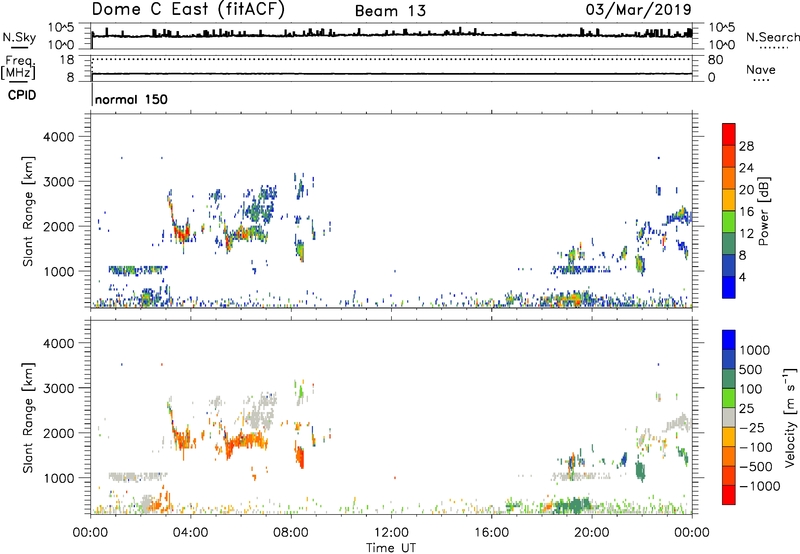
Task: Click the '12:00' time tick label
Action: click(391, 533)
